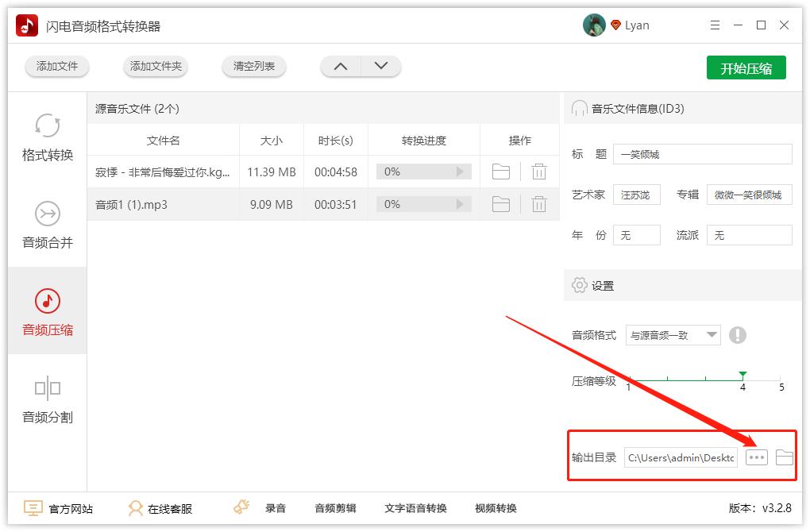Open output folder for 寂悸 file row
810x532 pixels.
pos(500,172)
